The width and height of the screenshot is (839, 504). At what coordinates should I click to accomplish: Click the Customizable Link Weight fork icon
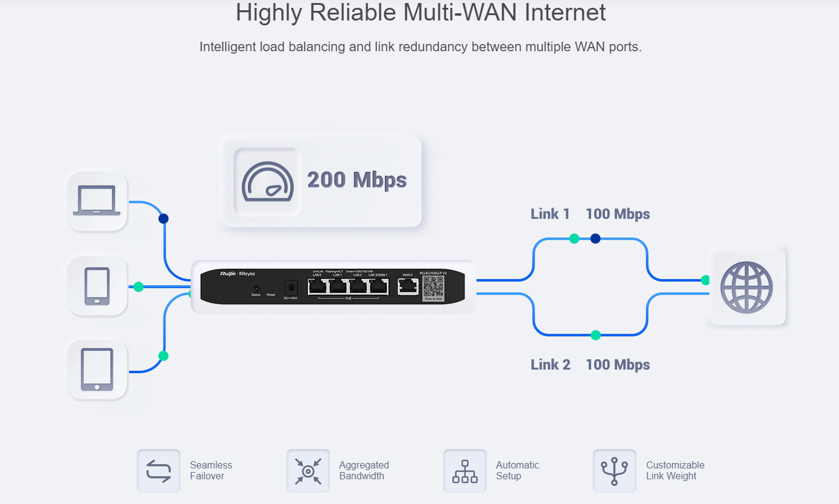(x=615, y=471)
